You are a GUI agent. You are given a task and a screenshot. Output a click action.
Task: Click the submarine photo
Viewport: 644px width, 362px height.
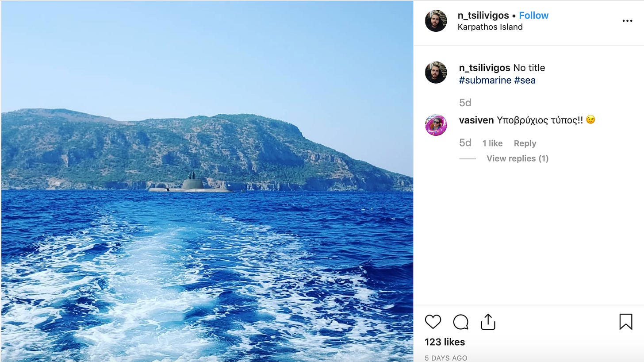207,181
